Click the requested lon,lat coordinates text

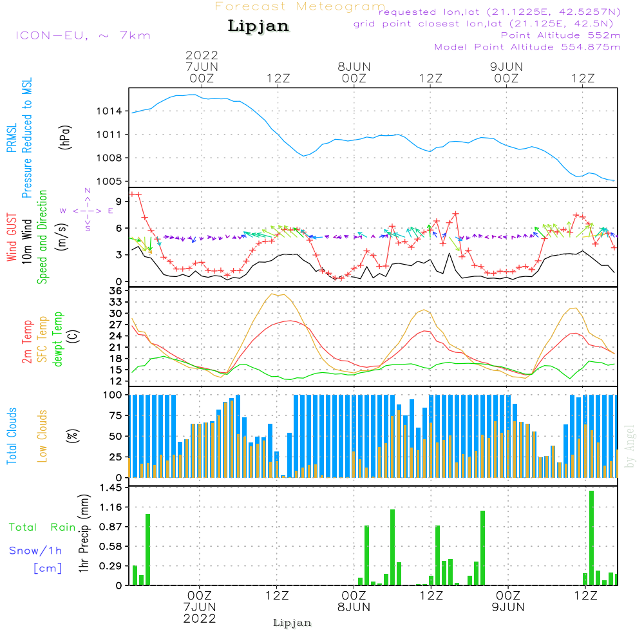(500, 12)
